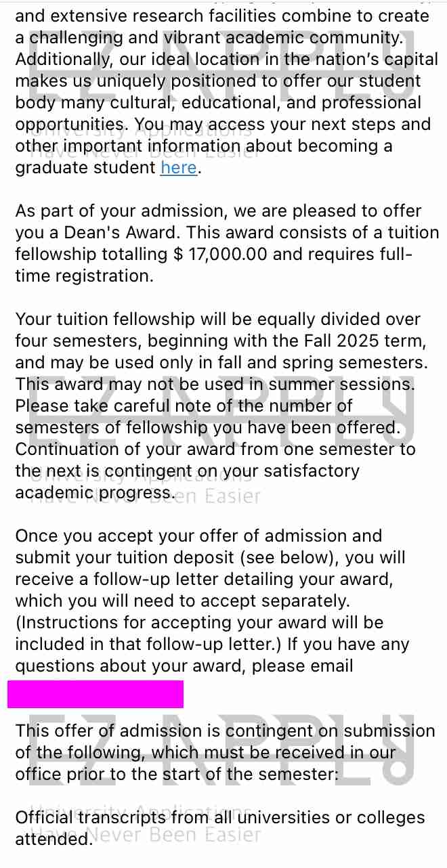Viewport: 447px width, 868px height.
Task: Click the "satisfactory academic progress" wording
Action: tap(311, 471)
